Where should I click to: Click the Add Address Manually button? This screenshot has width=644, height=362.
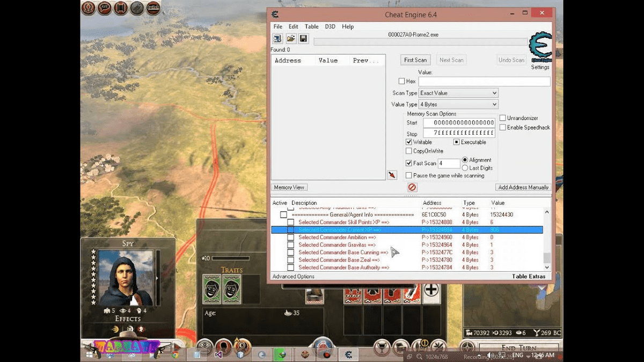522,187
